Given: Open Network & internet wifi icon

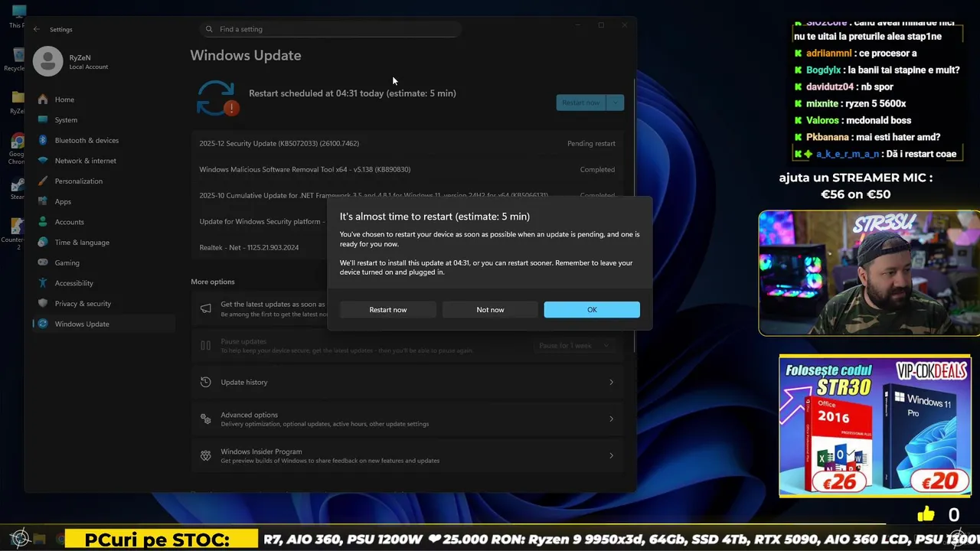Looking at the screenshot, I should pos(43,161).
